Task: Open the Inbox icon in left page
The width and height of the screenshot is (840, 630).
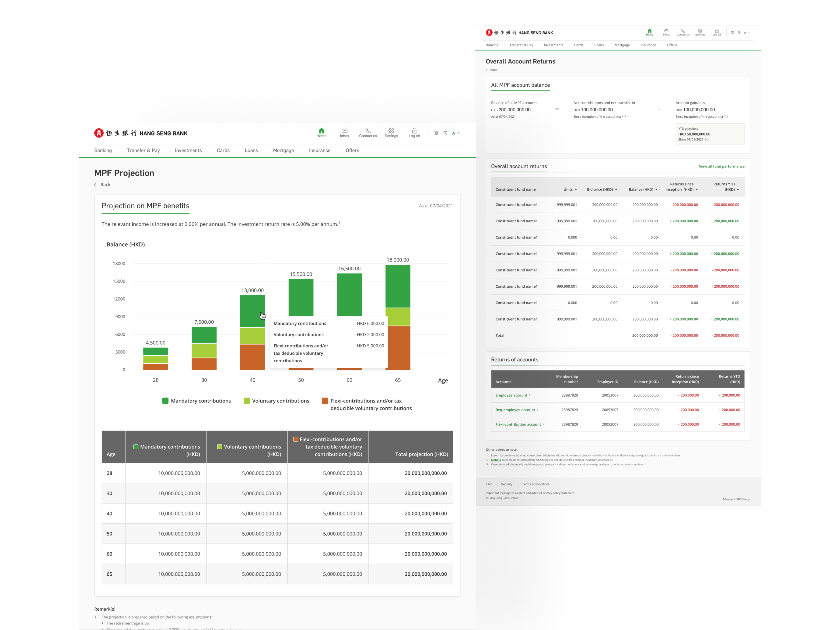Action: [344, 131]
